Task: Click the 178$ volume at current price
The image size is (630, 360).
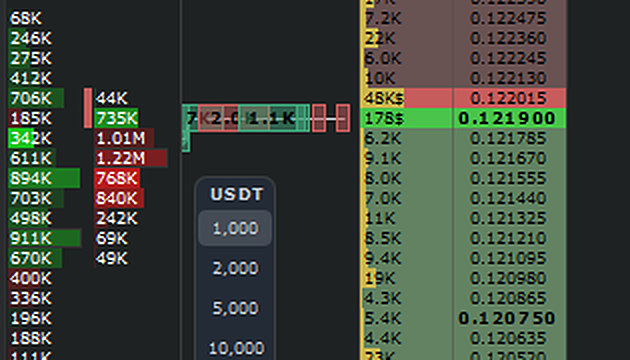Action: click(x=407, y=118)
